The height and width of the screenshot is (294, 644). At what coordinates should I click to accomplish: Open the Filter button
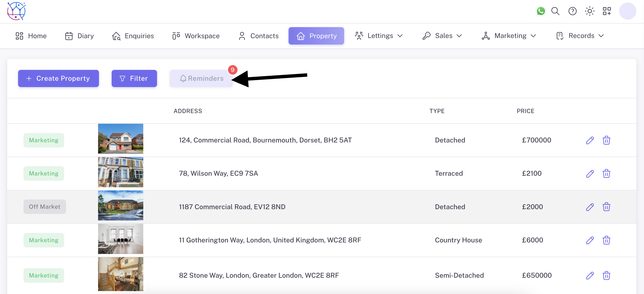[134, 78]
